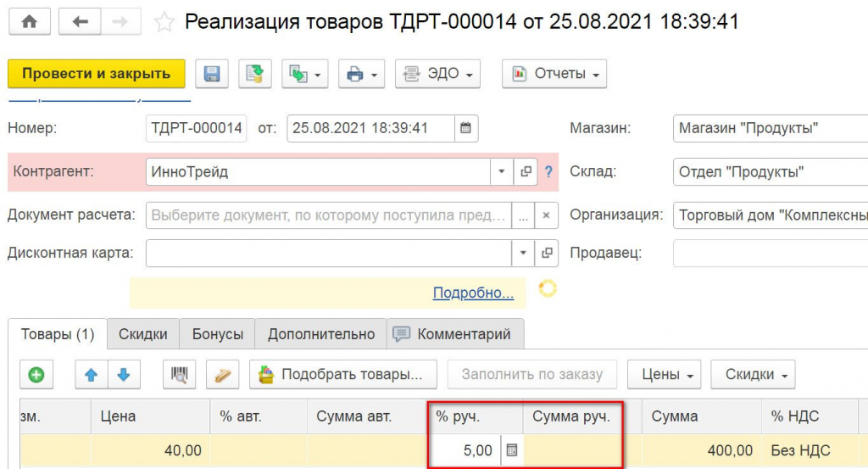Click the Сумма авт. column header
The height and width of the screenshot is (469, 868).
366,416
